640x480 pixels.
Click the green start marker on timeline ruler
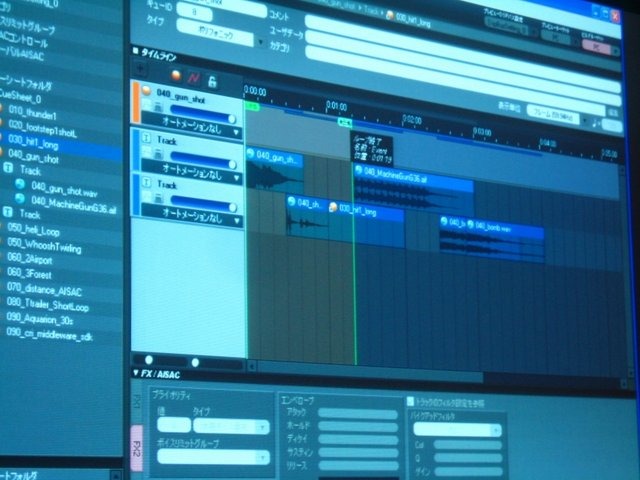(252, 107)
